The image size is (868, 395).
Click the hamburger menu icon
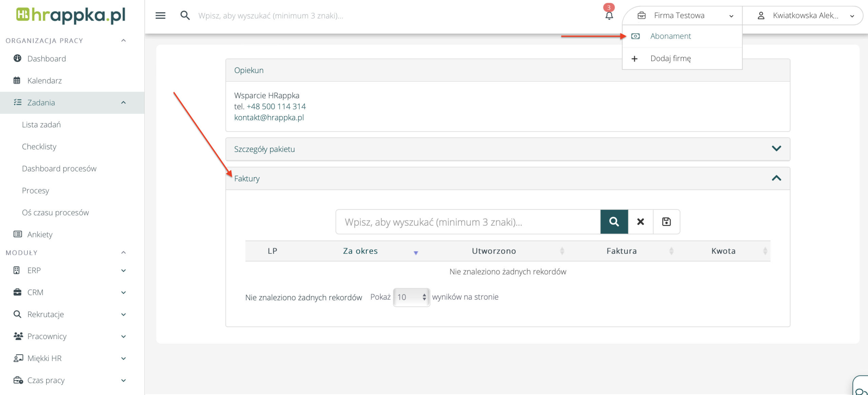coord(160,16)
